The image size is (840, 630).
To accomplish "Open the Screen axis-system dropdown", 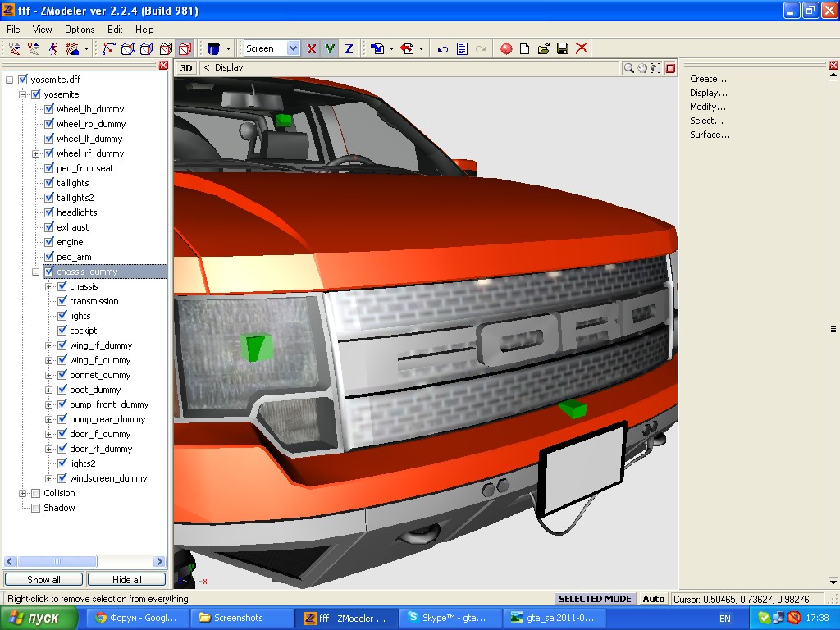I will coord(293,48).
